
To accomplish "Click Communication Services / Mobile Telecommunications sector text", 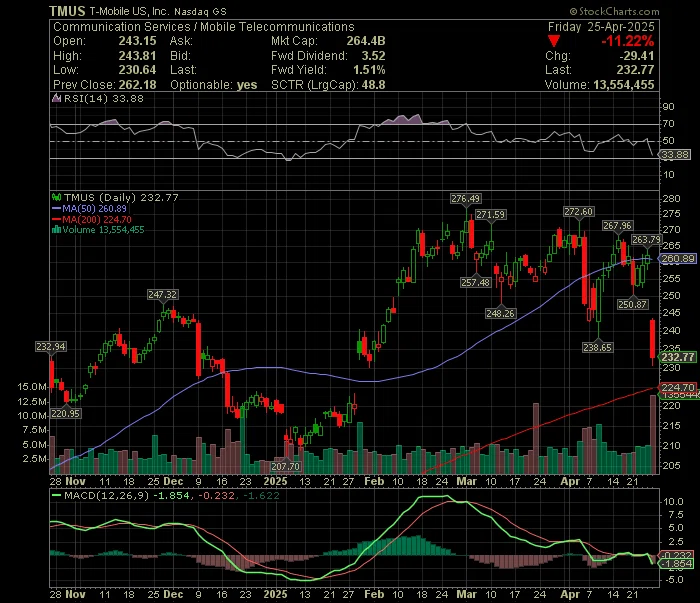I will 204,27.
